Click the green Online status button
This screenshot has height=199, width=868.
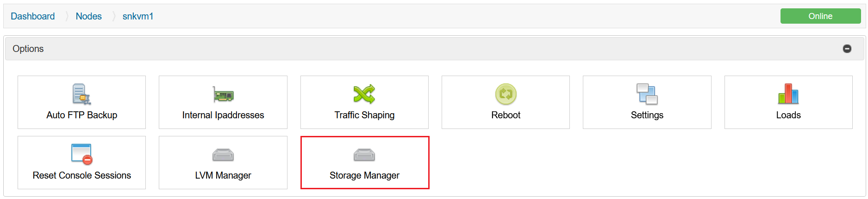[820, 16]
